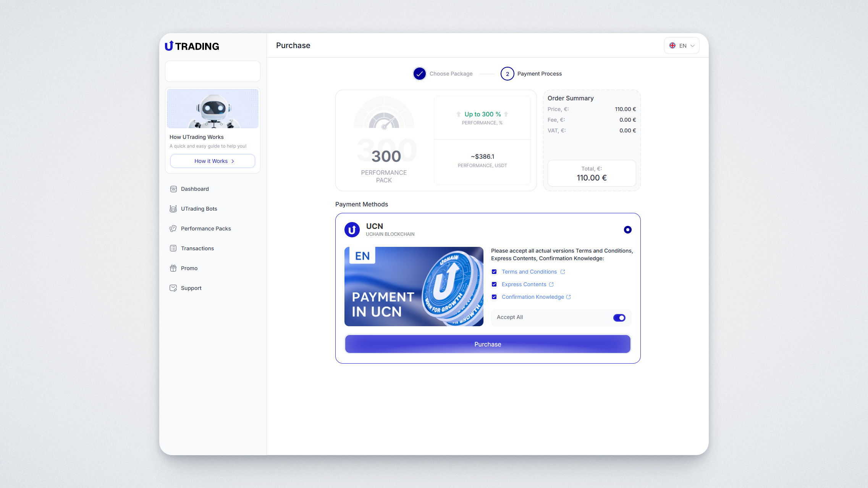The height and width of the screenshot is (488, 868).
Task: Click the UTrading Bots robot icon
Action: [173, 209]
